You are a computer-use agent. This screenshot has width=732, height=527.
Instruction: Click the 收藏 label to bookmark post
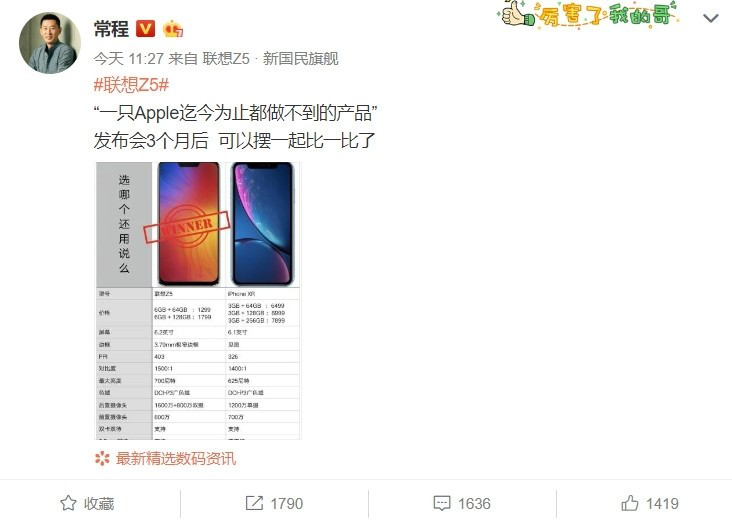(99, 504)
